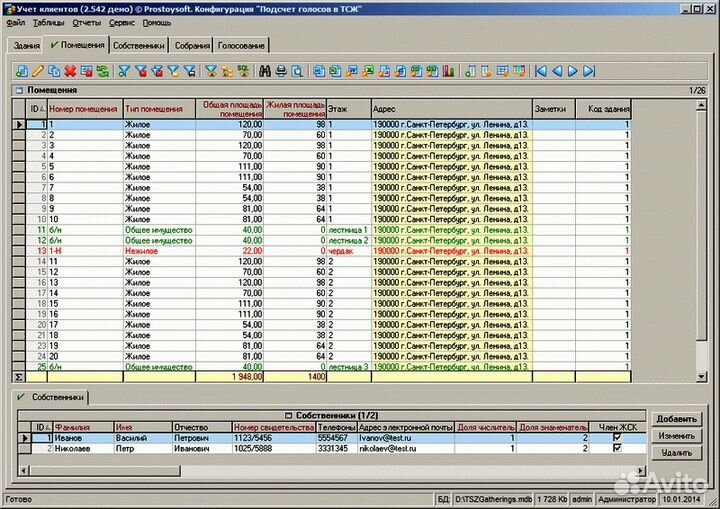Switch to the Голосование tab
This screenshot has width=720, height=509.
pos(242,46)
